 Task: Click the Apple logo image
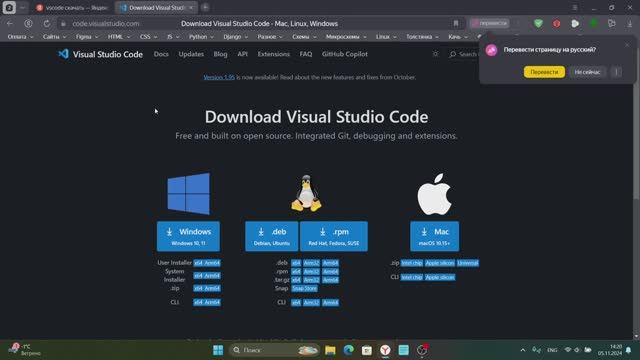pos(434,194)
